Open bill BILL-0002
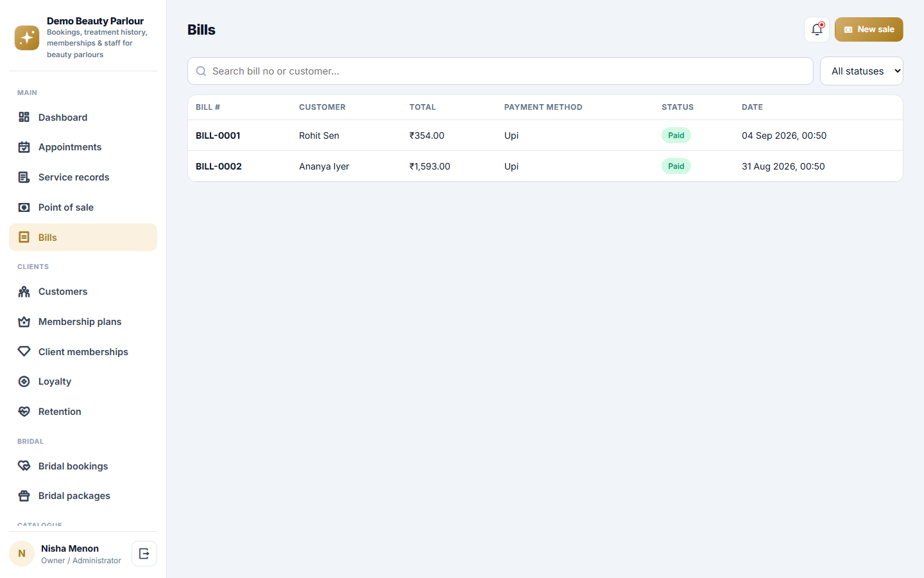Screen dimensions: 924x578 [x=219, y=166]
